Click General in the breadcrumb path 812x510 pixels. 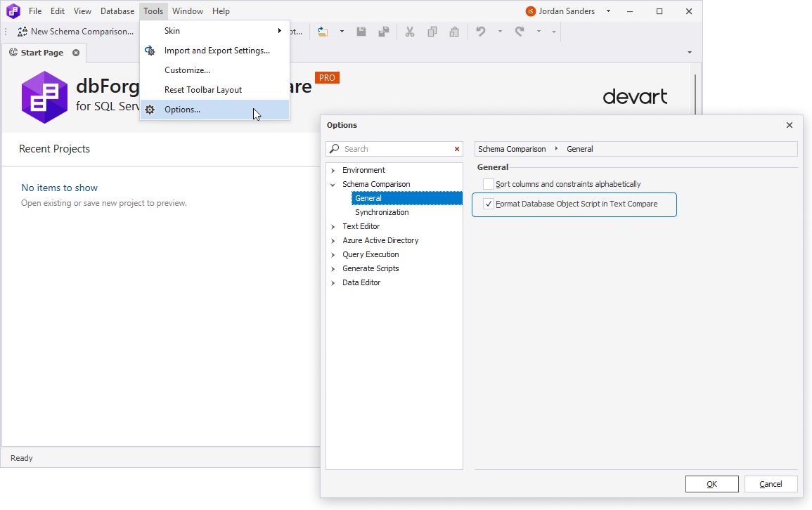tap(579, 149)
